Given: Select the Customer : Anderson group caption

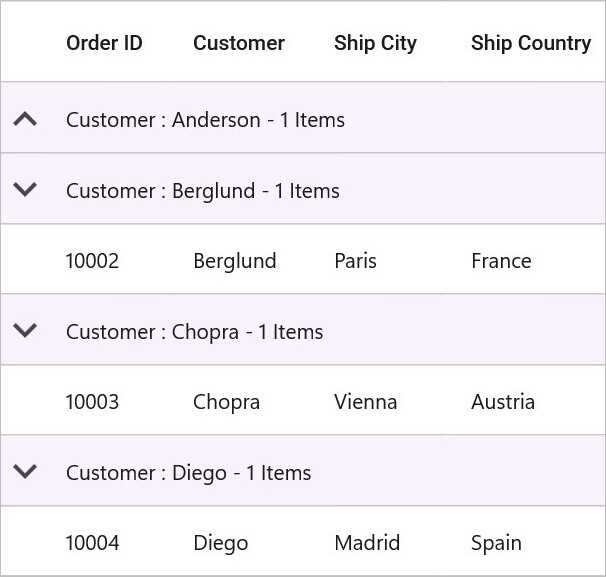Looking at the screenshot, I should click(205, 120).
